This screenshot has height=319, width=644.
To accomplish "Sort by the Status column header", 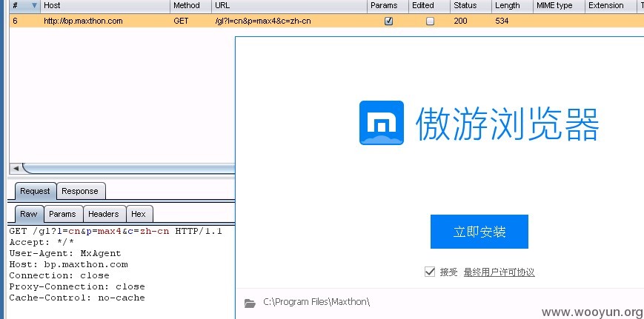I will (x=471, y=6).
